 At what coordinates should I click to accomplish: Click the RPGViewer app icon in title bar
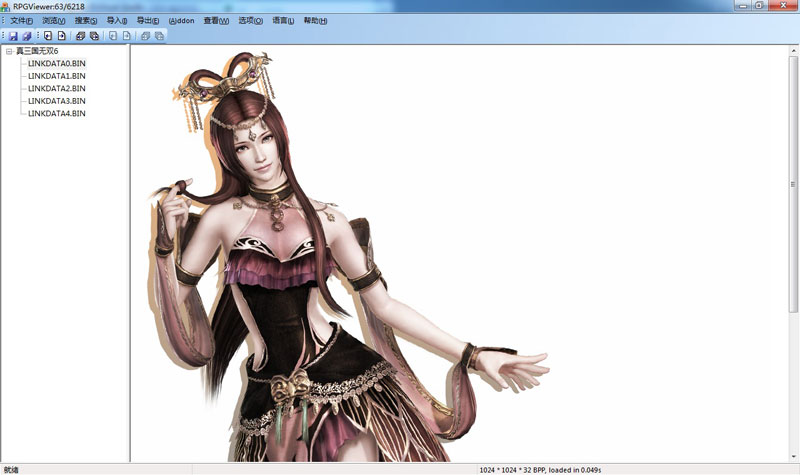pos(6,6)
